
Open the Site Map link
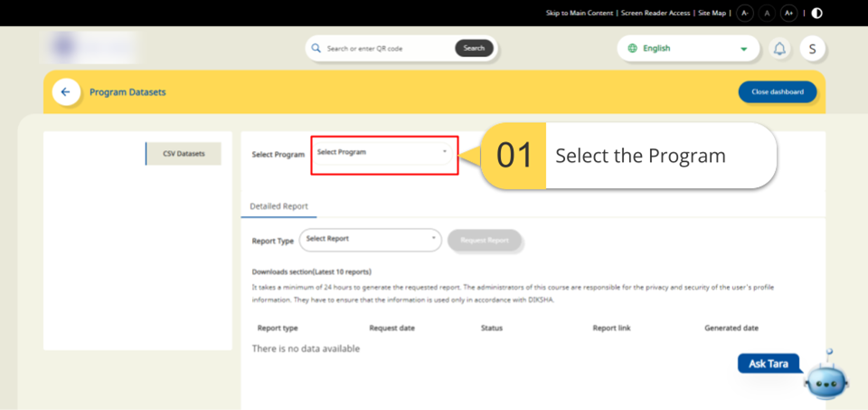pos(712,13)
